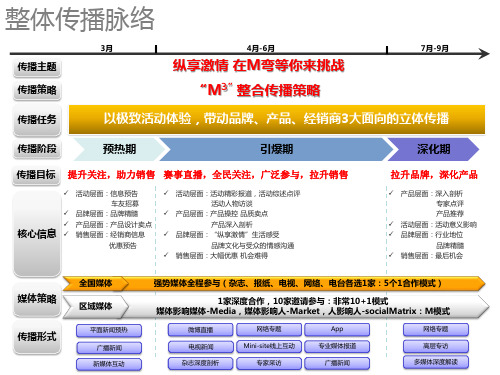
Task: Click the 多媒体深度解读 box
Action: 436,362
